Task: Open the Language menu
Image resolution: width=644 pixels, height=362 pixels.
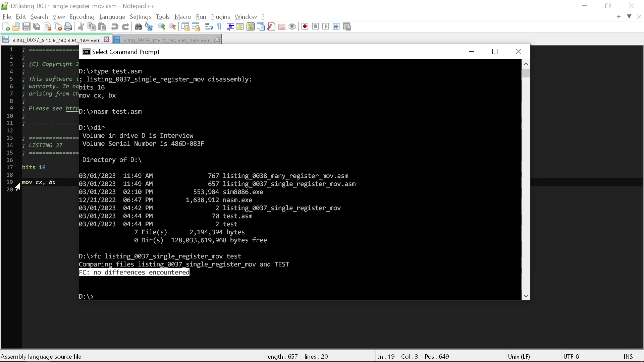Action: coord(112,16)
